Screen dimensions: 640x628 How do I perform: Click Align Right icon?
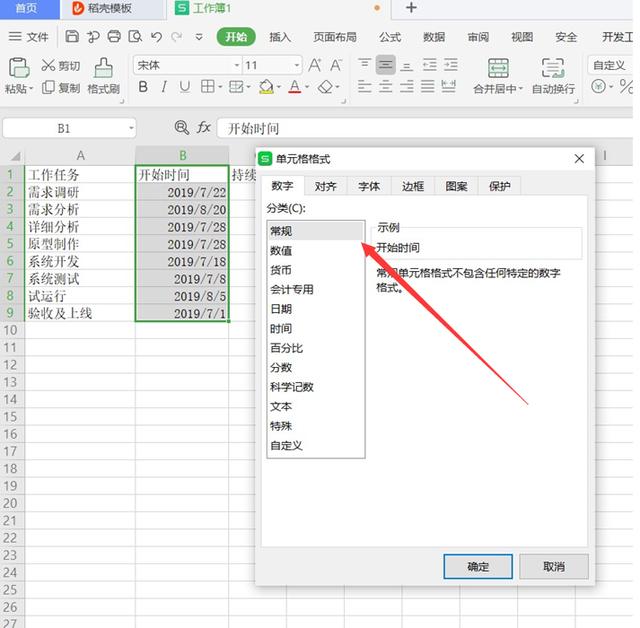406,87
